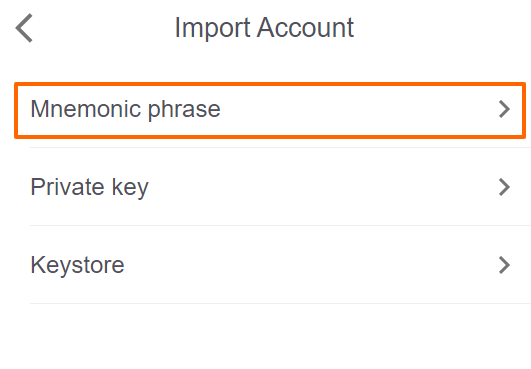531x369 pixels.
Task: Tap the Keystore label text
Action: tap(77, 266)
